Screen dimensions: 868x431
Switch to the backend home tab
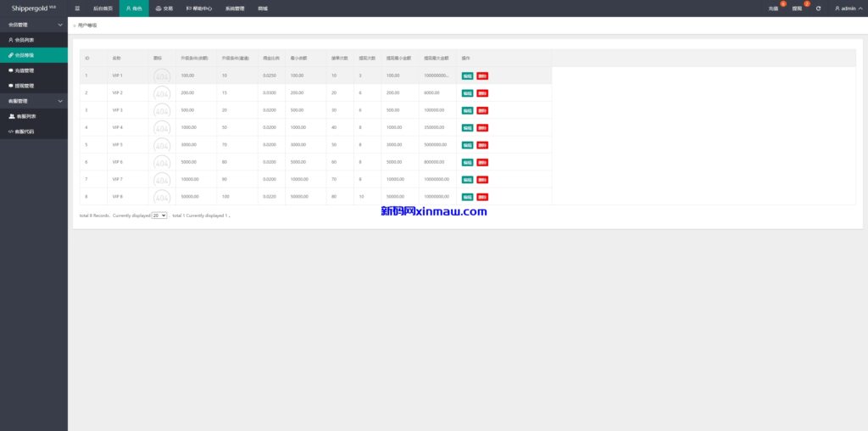tap(102, 8)
